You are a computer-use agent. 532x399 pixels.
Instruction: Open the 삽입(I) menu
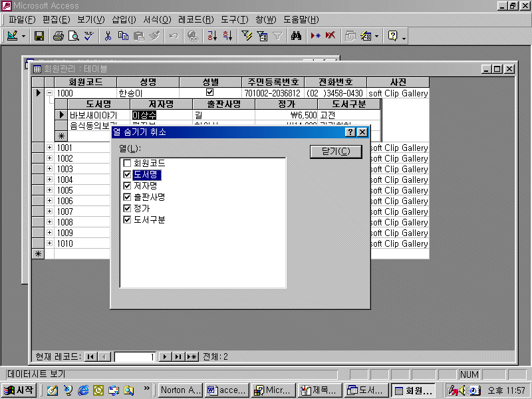tap(124, 20)
